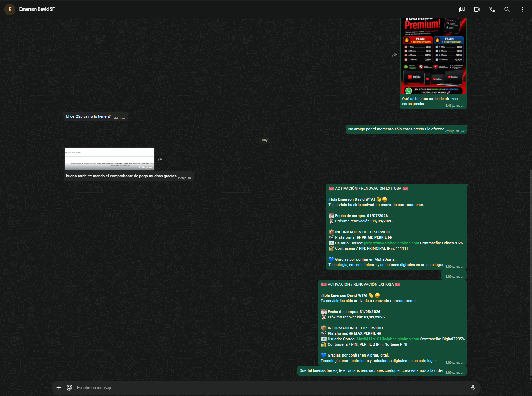Open the Max0411a101@alphadigitalmg.com email link
This screenshot has height=396, width=532.
pyautogui.click(x=388, y=339)
